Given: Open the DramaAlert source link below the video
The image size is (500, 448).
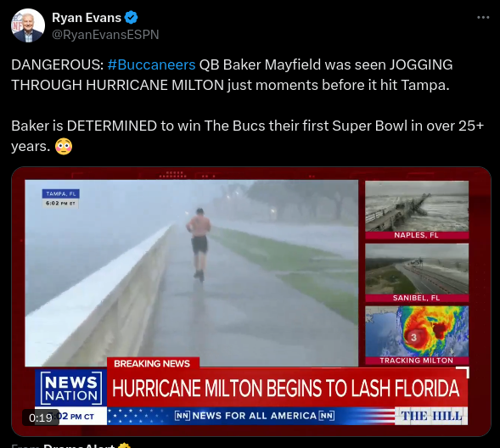Looking at the screenshot, I should (x=79, y=445).
